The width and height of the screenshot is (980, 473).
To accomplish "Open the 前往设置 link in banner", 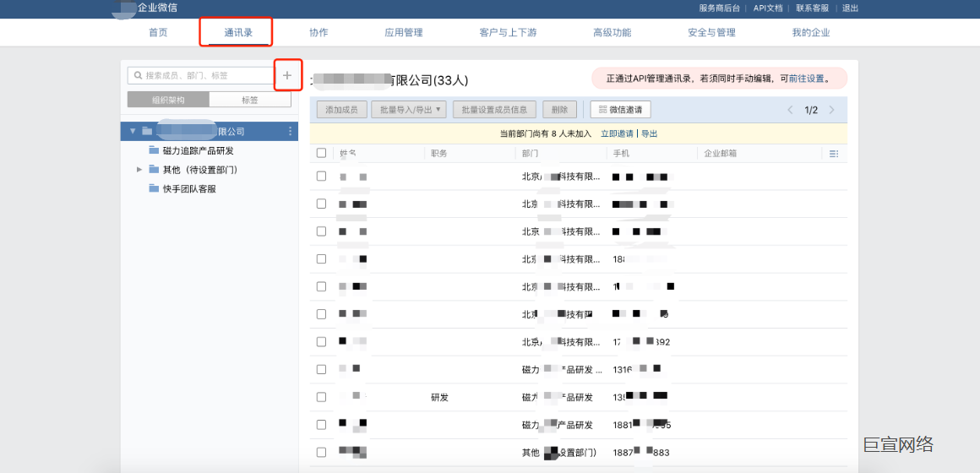I will point(806,79).
